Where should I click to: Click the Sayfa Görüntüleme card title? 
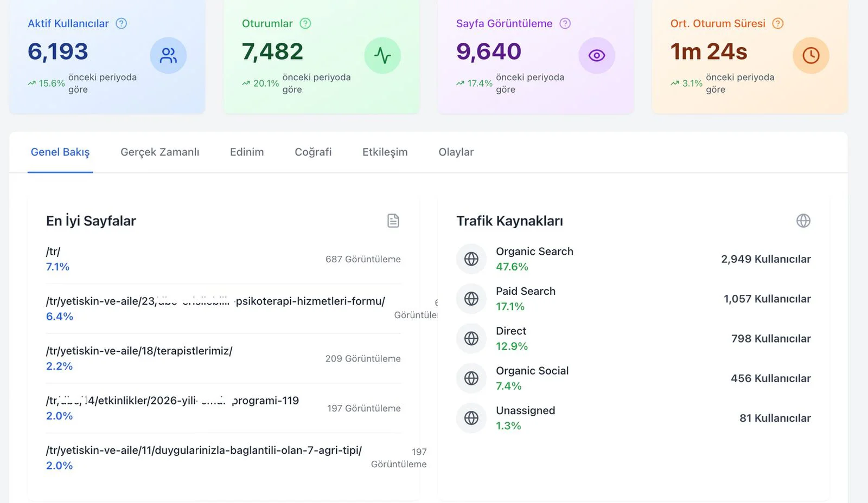(x=505, y=23)
